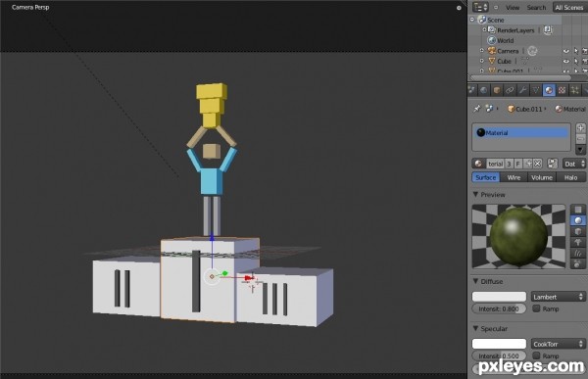Image resolution: width=588 pixels, height=379 pixels.
Task: Click the Camera data icon in the outliner
Action: (532, 50)
